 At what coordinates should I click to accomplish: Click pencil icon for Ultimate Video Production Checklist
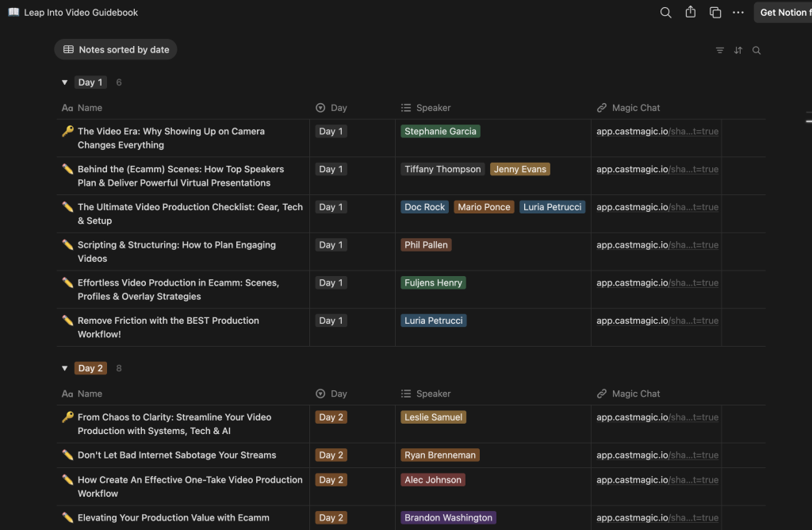[67, 207]
